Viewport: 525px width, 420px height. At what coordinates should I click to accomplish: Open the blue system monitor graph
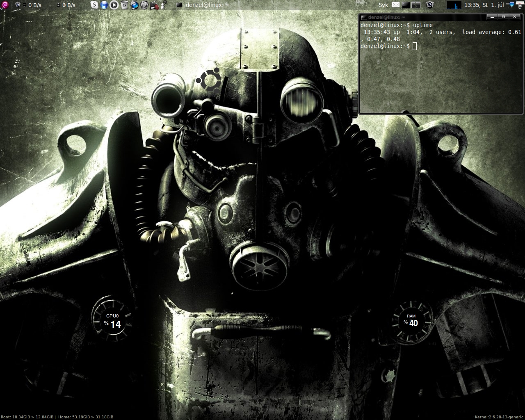tap(454, 5)
